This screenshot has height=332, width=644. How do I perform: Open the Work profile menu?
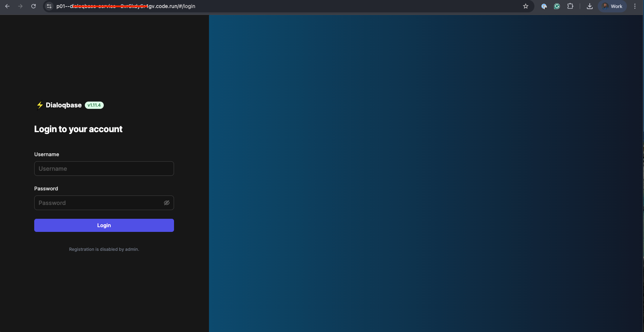612,6
